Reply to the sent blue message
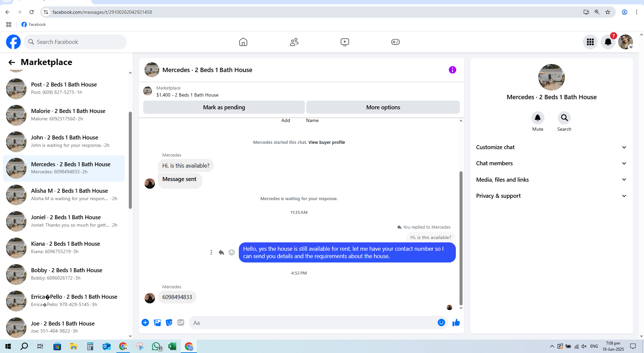644x353 pixels. [221, 252]
